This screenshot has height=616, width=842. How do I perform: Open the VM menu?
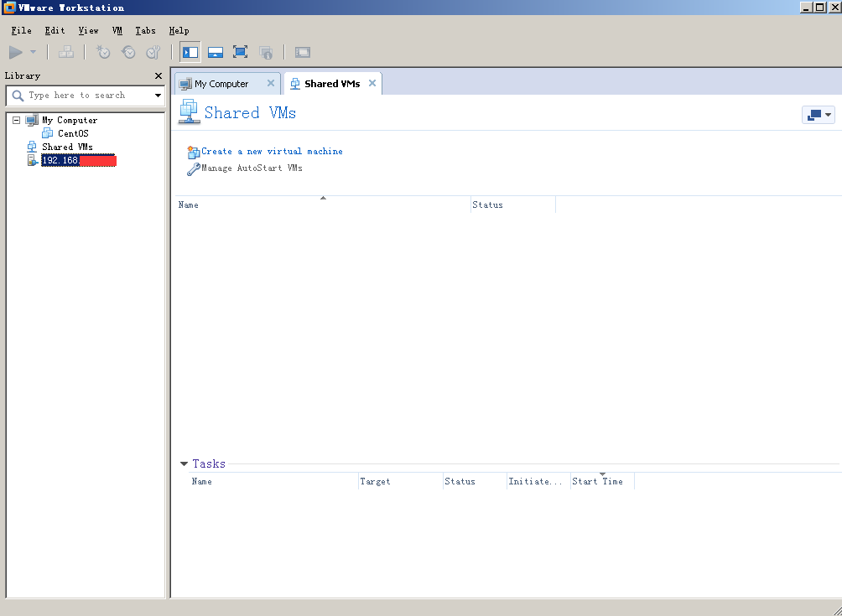coord(117,30)
